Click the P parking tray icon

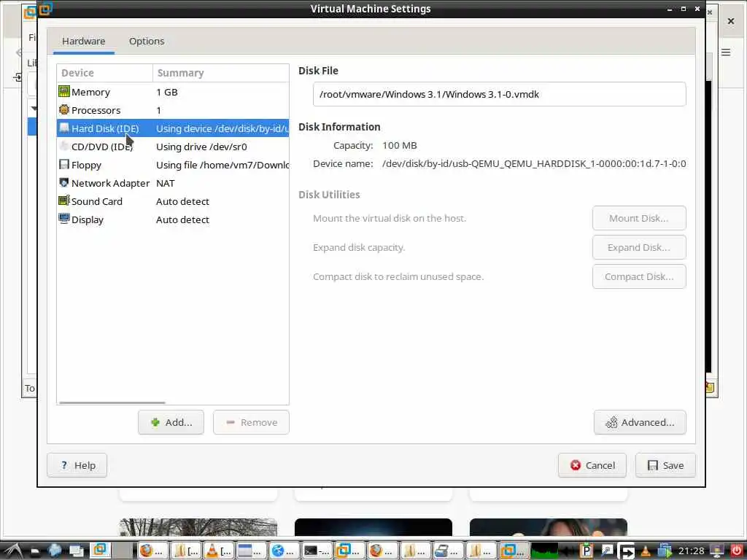coord(587,551)
